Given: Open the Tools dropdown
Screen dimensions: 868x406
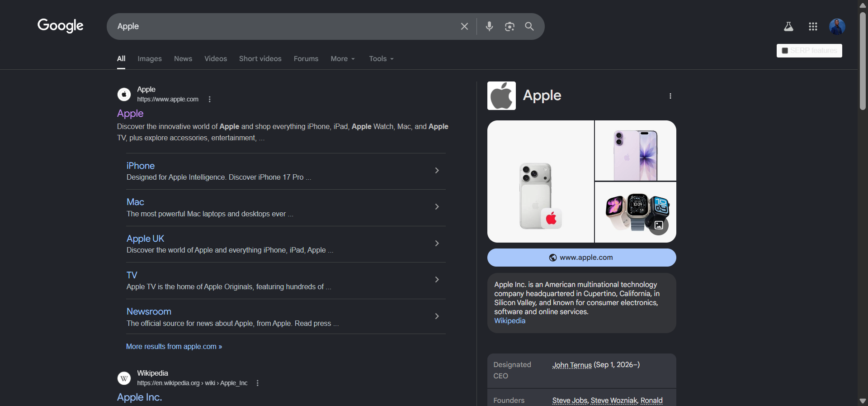Looking at the screenshot, I should [x=381, y=59].
